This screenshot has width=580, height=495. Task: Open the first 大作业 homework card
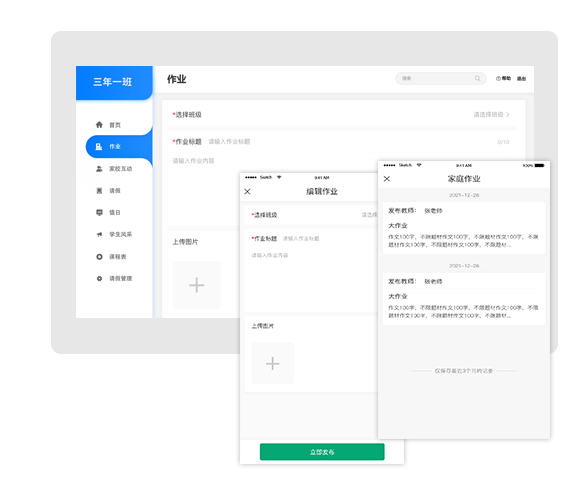(464, 228)
